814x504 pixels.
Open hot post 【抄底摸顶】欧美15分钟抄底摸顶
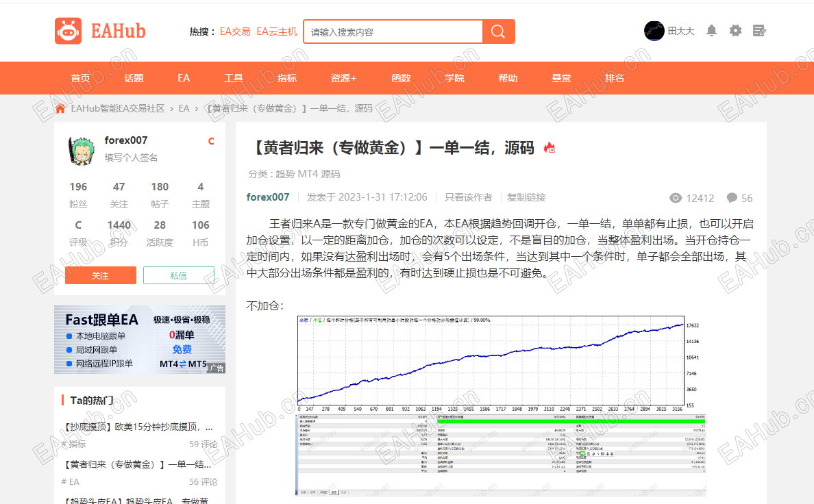[138, 427]
